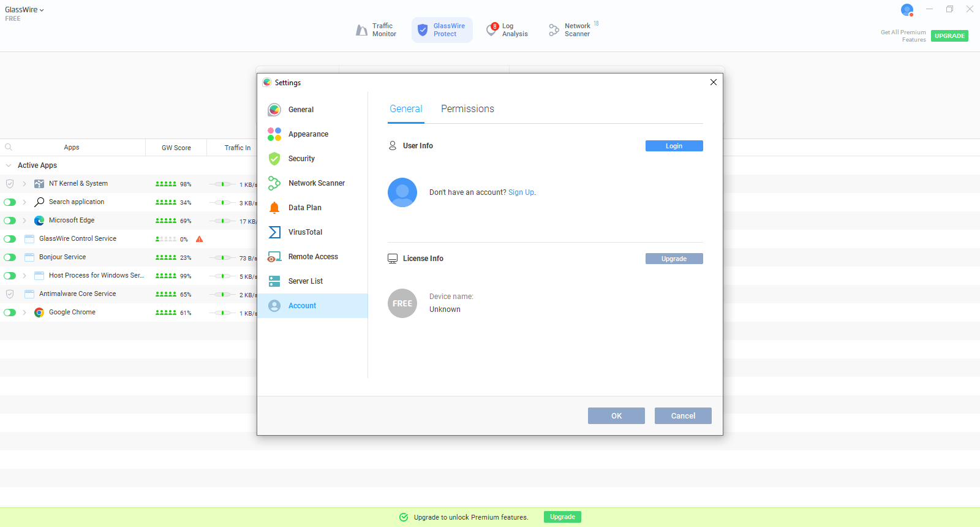The image size is (980, 527).
Task: Toggle firewall switch for Bonjour Service
Action: [10, 257]
